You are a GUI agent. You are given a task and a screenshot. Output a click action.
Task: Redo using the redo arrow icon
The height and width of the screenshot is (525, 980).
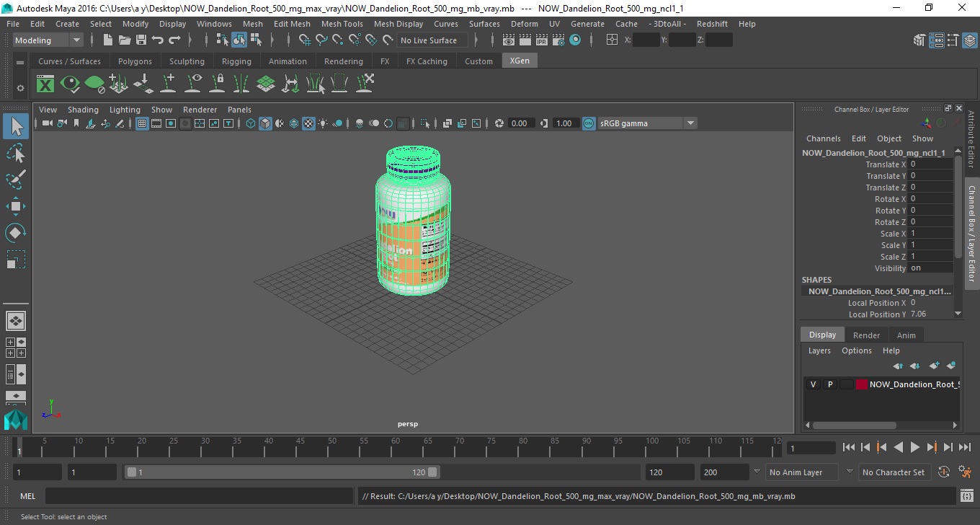coord(174,40)
